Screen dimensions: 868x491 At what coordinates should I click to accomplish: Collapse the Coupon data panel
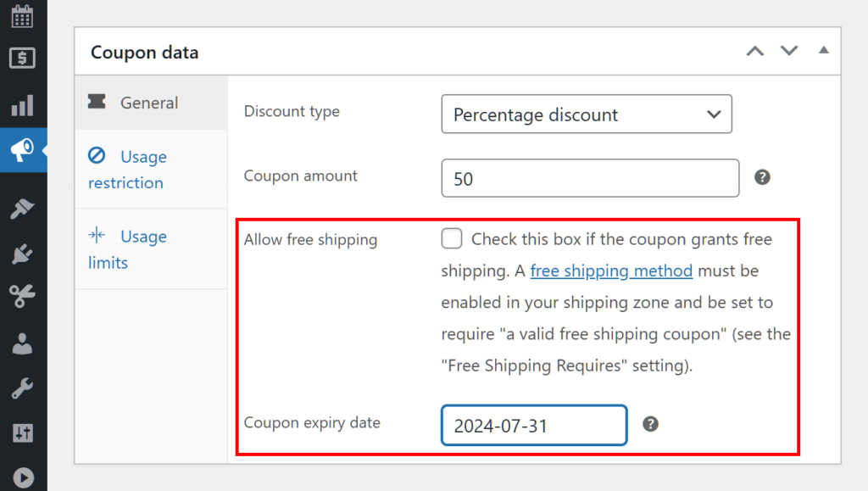click(823, 51)
